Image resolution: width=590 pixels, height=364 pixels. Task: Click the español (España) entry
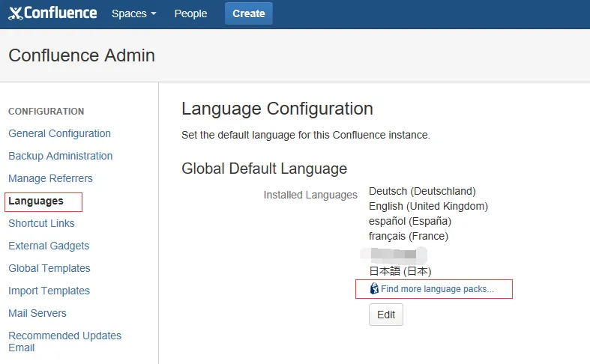tap(410, 221)
